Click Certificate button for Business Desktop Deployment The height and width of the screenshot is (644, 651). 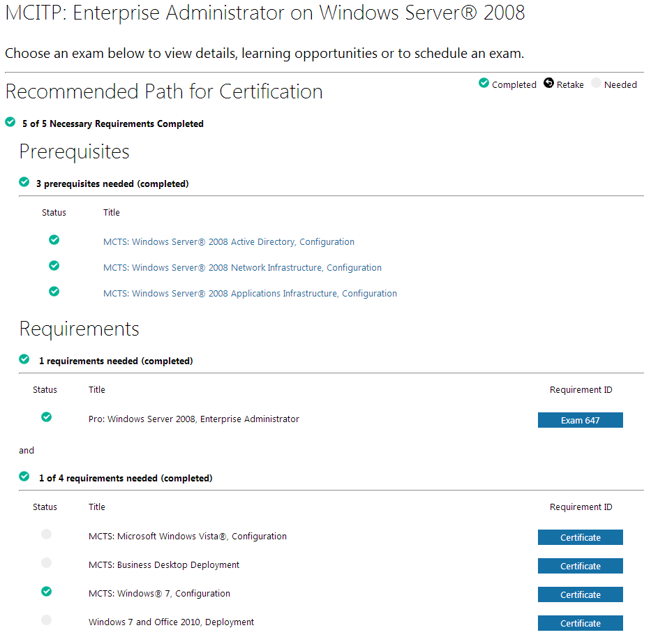coord(581,566)
